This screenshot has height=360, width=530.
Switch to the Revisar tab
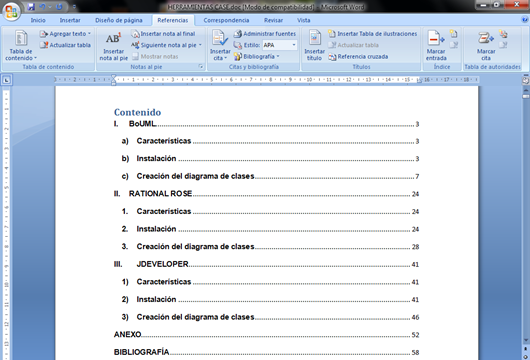[x=273, y=20]
